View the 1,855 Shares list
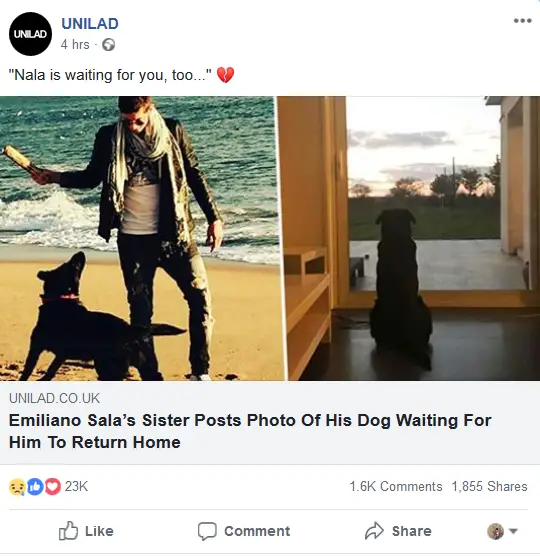 click(489, 486)
